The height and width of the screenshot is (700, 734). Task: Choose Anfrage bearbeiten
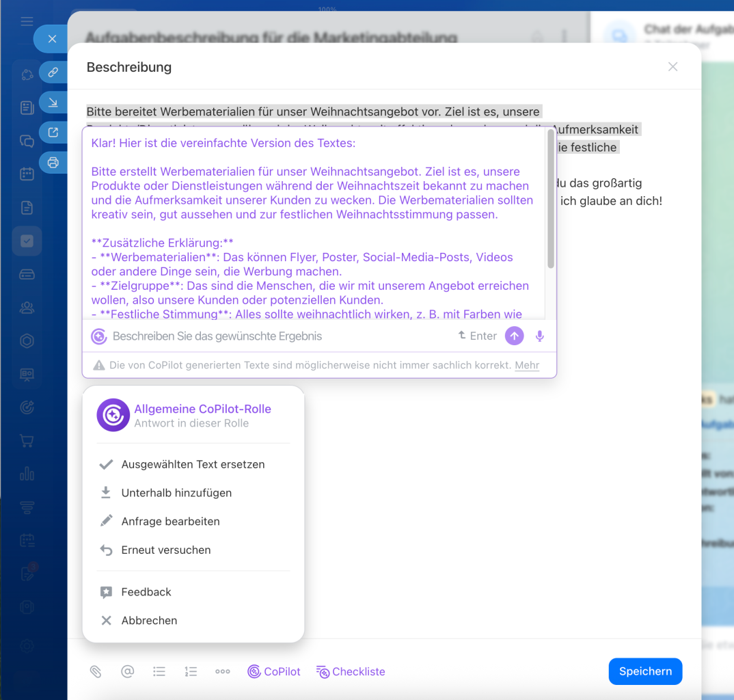click(x=193, y=522)
